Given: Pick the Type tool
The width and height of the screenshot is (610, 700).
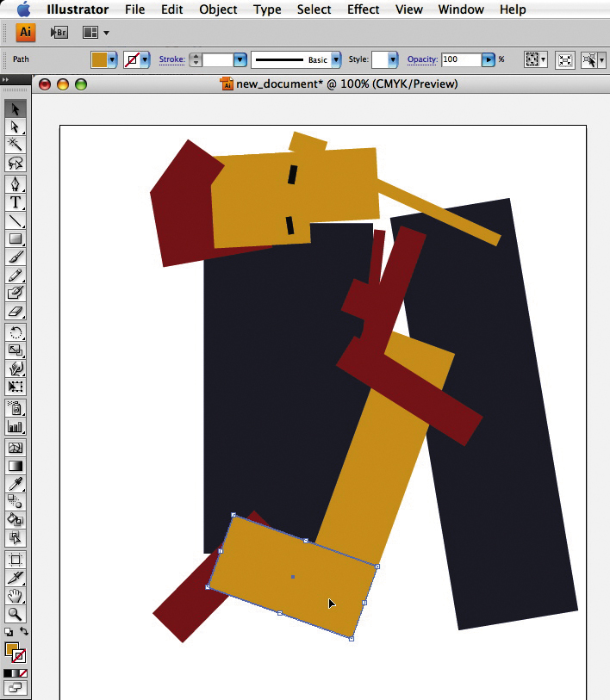Looking at the screenshot, I should 15,202.
